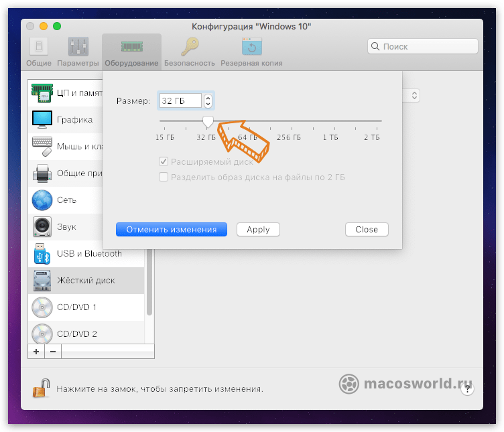Click the globe icon for Сеть
Image resolution: width=504 pixels, height=432 pixels.
pos(42,200)
